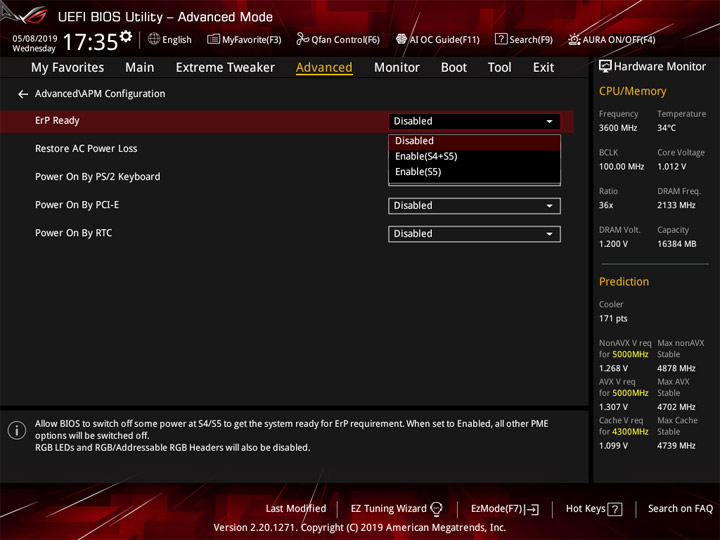Click Search on FAQ link
The image size is (720, 540).
click(680, 509)
